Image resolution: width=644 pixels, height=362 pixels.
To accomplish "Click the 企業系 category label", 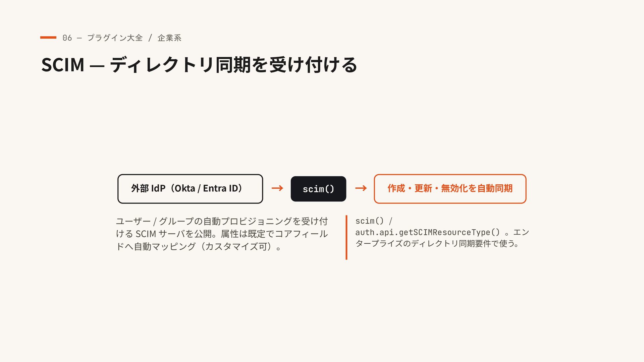I will 169,38.
